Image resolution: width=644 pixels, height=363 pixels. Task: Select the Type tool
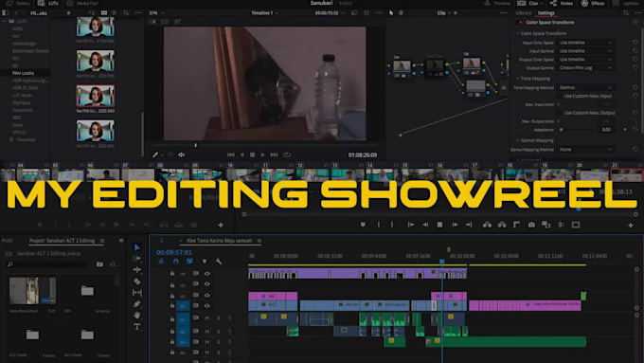[x=137, y=327]
